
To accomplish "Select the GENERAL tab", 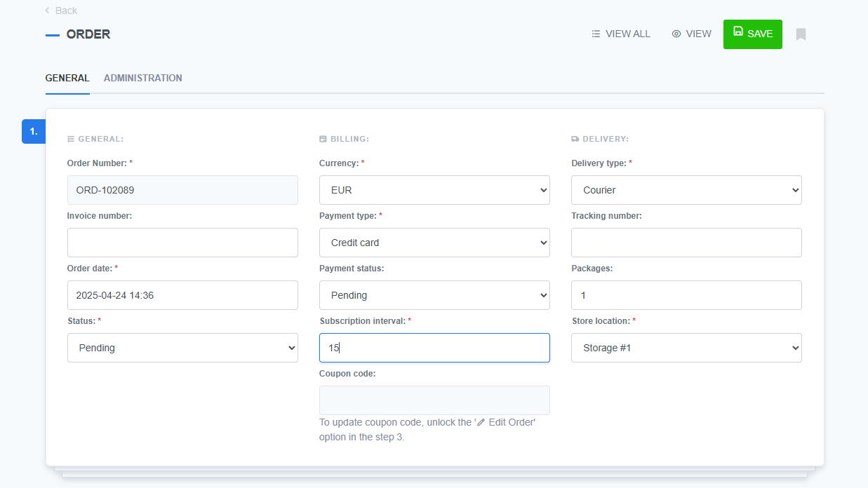I will click(x=67, y=78).
